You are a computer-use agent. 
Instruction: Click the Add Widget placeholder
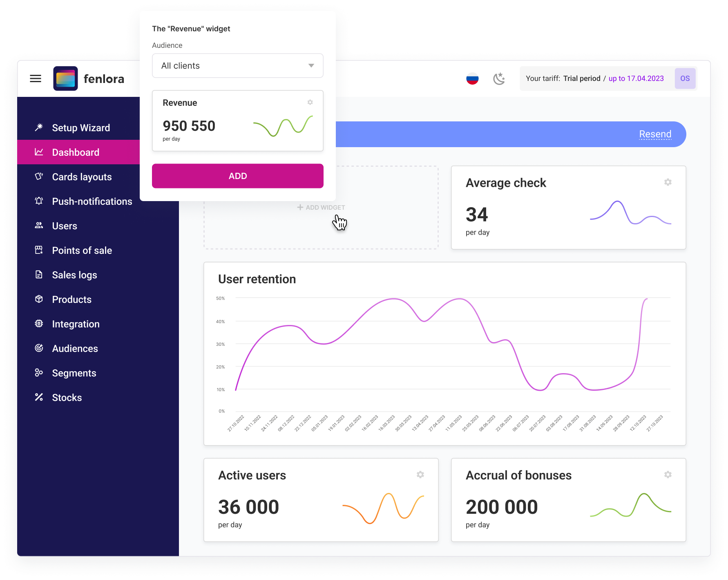click(321, 208)
